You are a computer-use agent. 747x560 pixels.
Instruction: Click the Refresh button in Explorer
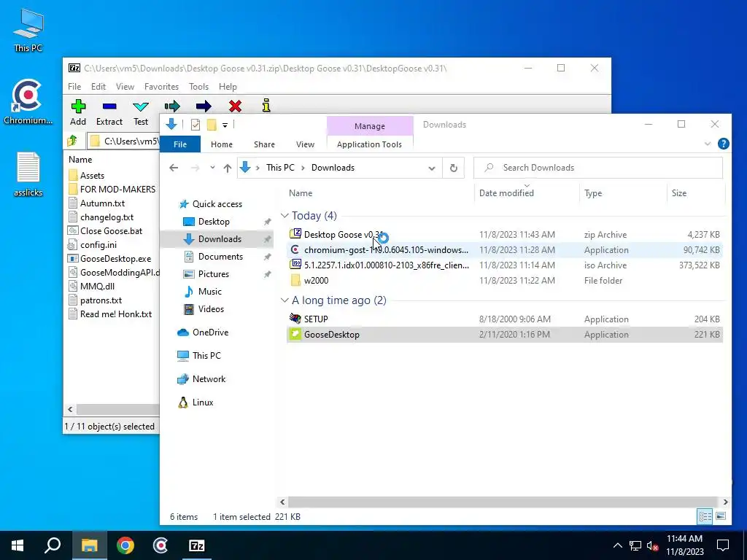click(x=454, y=168)
